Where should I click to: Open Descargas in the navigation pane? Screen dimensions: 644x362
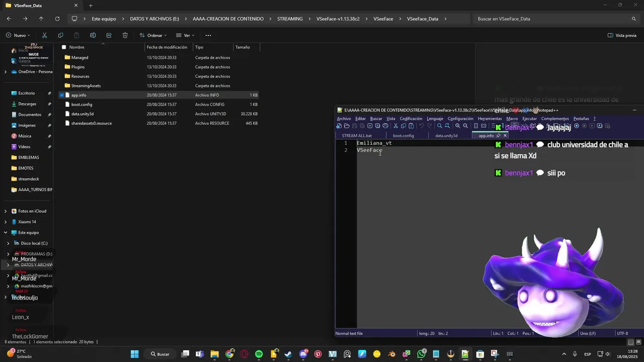(27, 104)
